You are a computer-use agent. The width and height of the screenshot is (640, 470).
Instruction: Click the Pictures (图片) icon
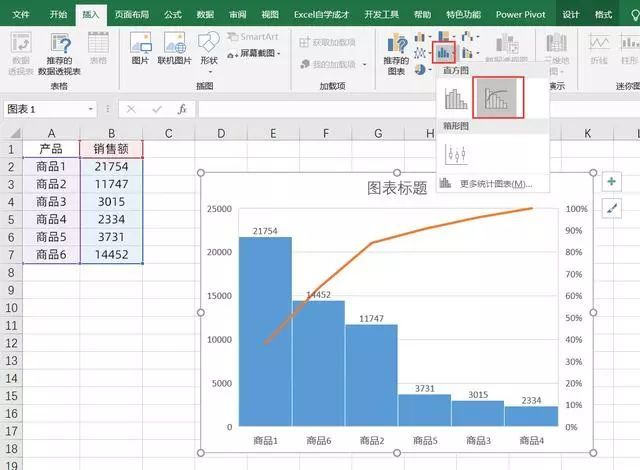[x=140, y=48]
